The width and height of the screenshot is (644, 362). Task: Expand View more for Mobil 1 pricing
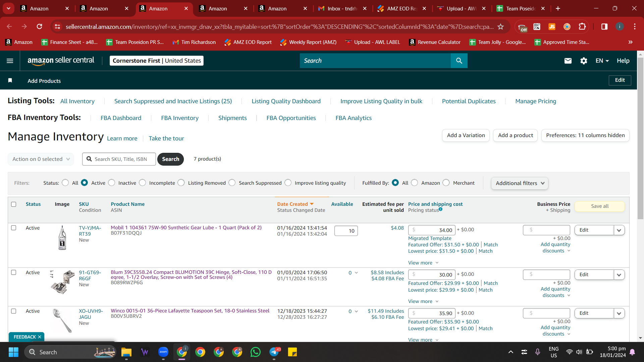click(x=423, y=263)
